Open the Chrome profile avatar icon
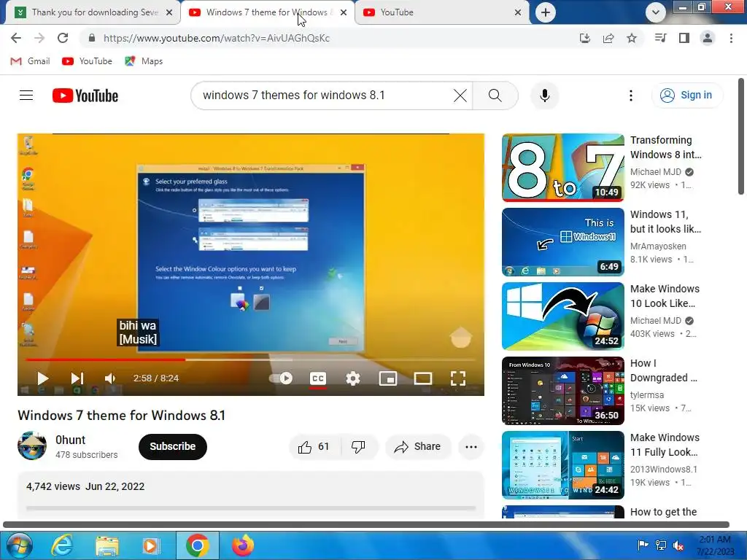 [x=708, y=38]
